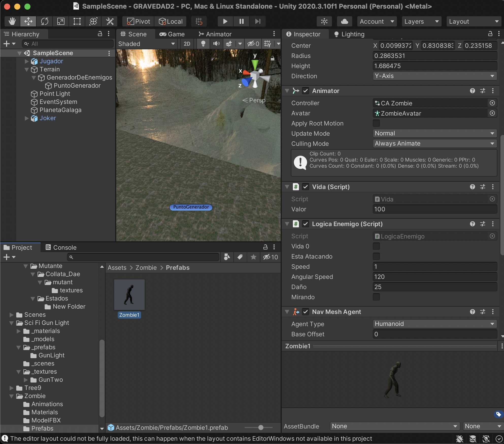The width and height of the screenshot is (504, 444).
Task: Click Zombie in the breadcrumb path
Action: [146, 267]
